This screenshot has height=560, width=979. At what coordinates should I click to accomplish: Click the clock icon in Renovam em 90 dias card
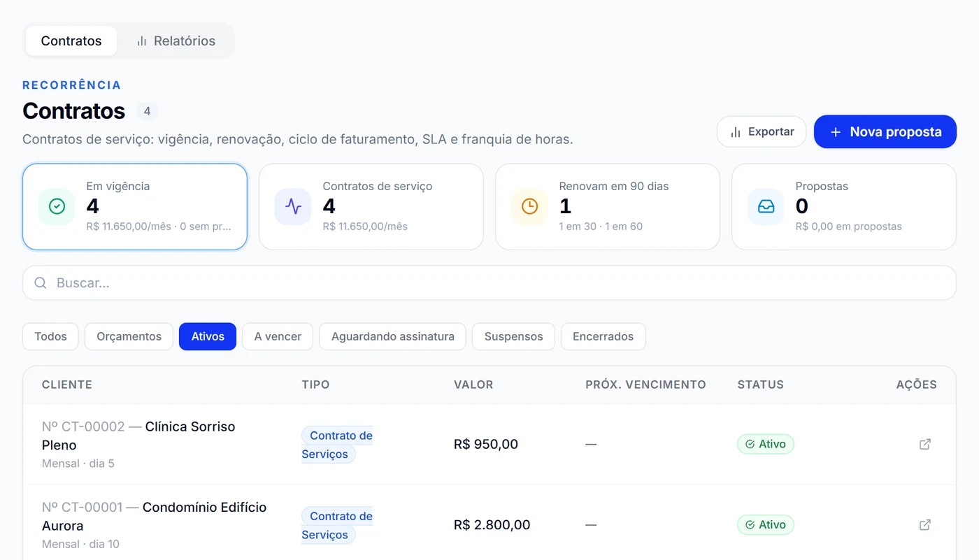pyautogui.click(x=529, y=206)
